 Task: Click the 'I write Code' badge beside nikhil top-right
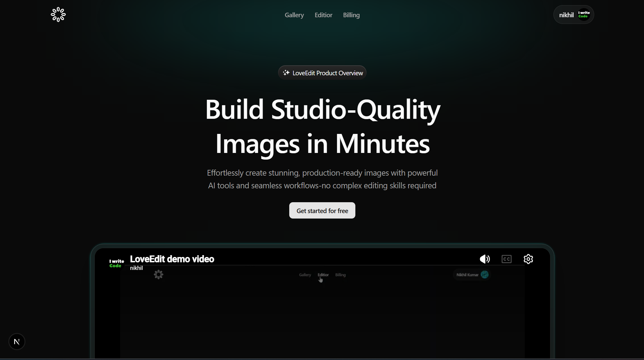(583, 14)
